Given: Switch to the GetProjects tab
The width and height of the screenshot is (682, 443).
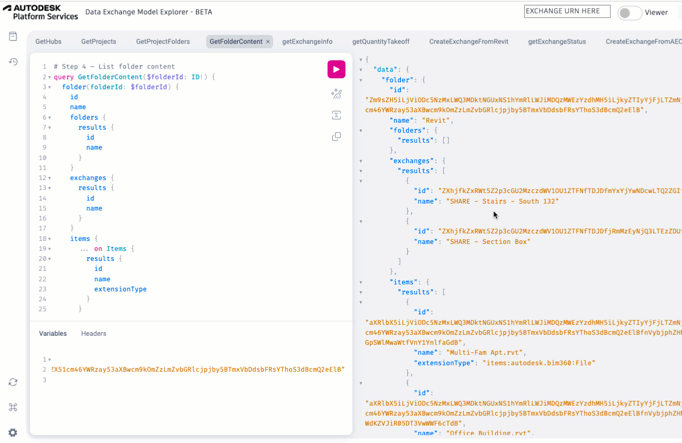Looking at the screenshot, I should pyautogui.click(x=98, y=42).
